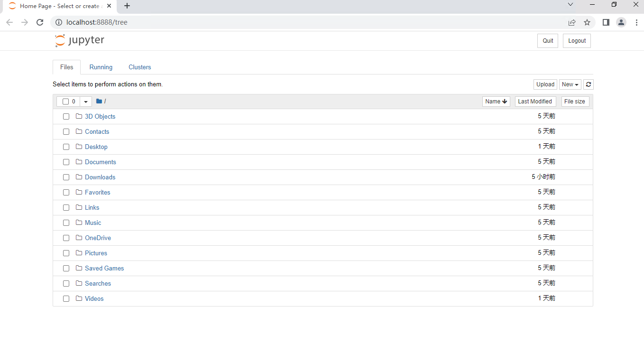Click the folder icon beside Favorites
The width and height of the screenshot is (644, 344).
click(x=79, y=192)
